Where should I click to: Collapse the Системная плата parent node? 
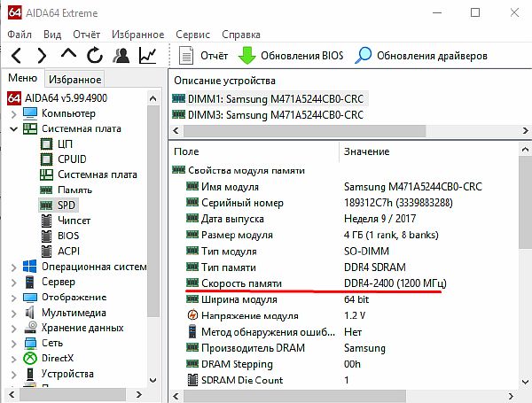(13, 128)
